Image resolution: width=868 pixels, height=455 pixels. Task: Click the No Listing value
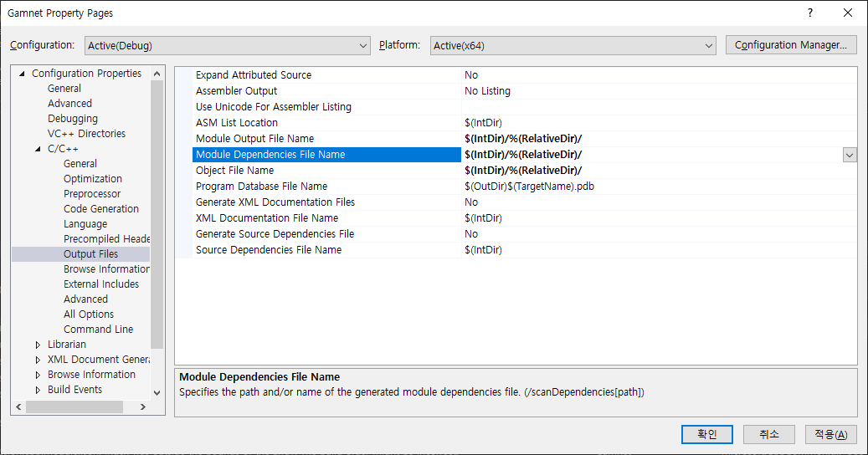coord(487,91)
